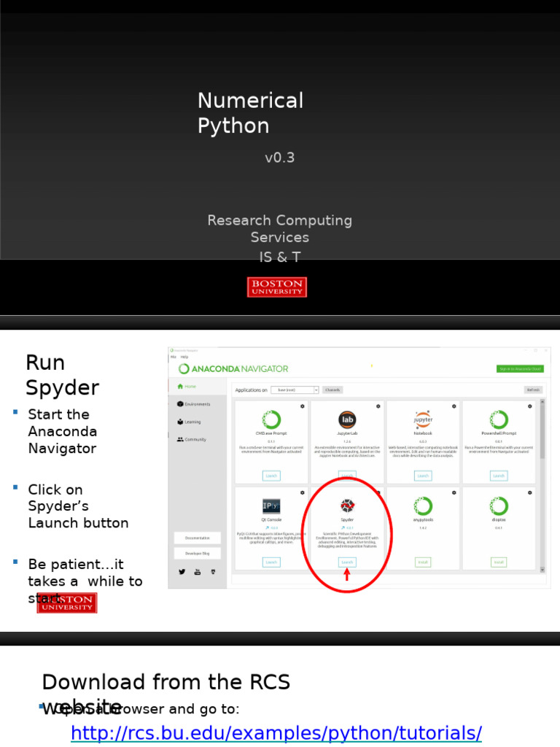The image size is (560, 747).
Task: Click the 'v0.3' version text
Action: click(x=279, y=158)
